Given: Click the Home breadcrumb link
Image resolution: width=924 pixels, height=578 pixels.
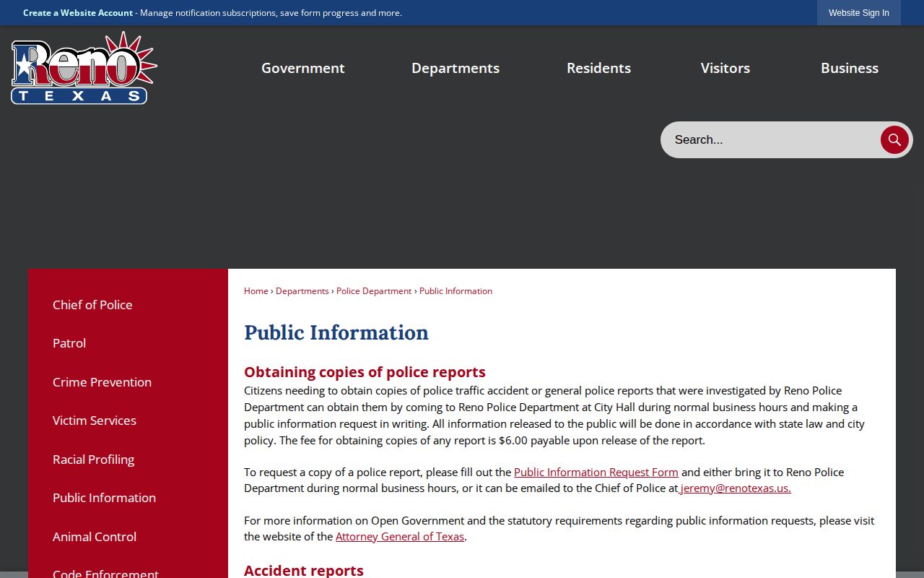Looking at the screenshot, I should 256,291.
